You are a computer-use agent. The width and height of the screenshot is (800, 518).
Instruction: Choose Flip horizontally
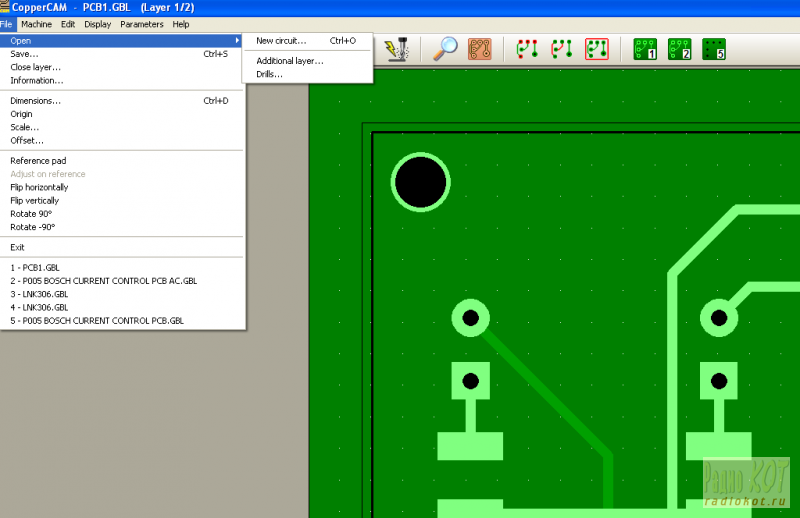[x=121, y=187]
